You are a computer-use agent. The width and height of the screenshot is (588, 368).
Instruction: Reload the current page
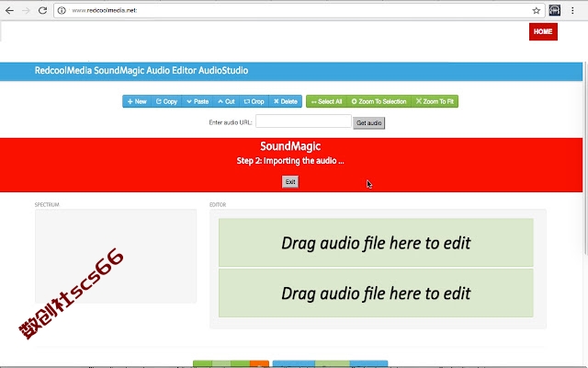(x=43, y=10)
